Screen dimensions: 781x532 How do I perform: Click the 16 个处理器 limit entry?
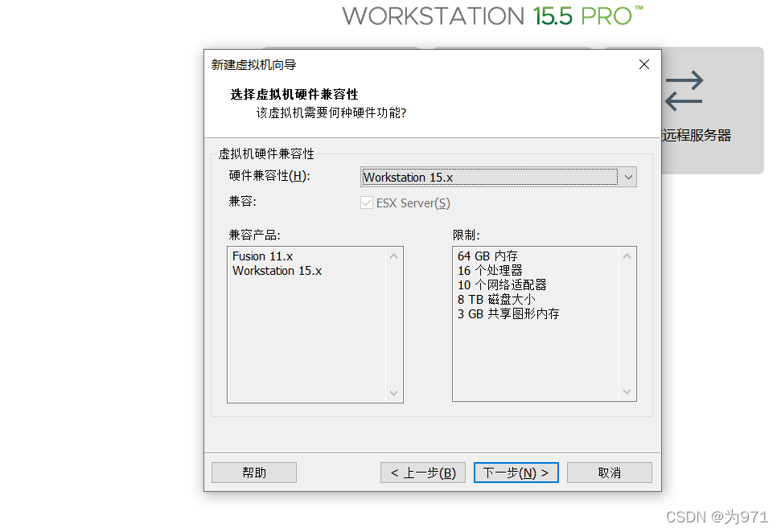click(490, 271)
